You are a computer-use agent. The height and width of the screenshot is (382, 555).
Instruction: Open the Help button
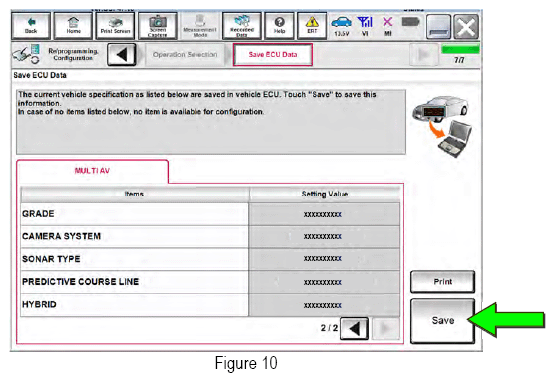[x=279, y=26]
